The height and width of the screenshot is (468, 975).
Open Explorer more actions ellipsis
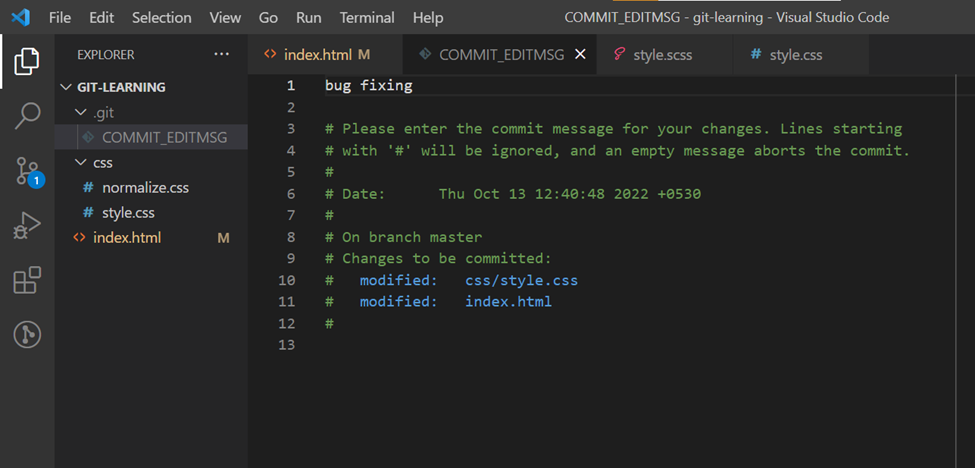click(221, 54)
